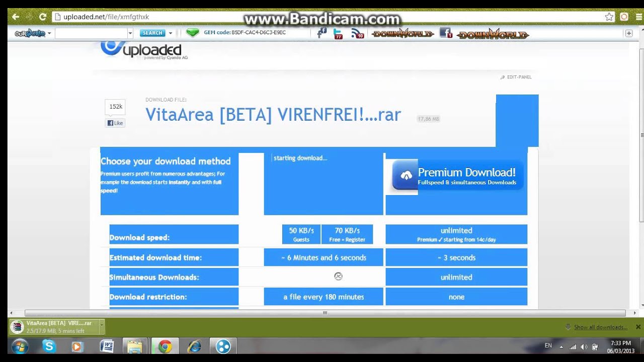Open the Bandicam icon in taskbar
Image resolution: width=644 pixels, height=362 pixels.
coord(223,346)
